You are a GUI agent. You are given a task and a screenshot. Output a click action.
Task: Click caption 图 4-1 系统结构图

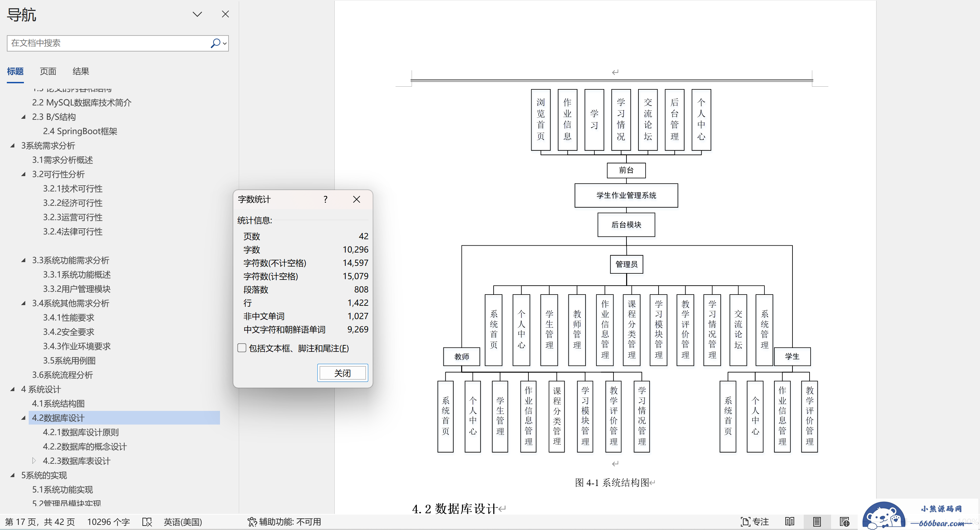612,483
